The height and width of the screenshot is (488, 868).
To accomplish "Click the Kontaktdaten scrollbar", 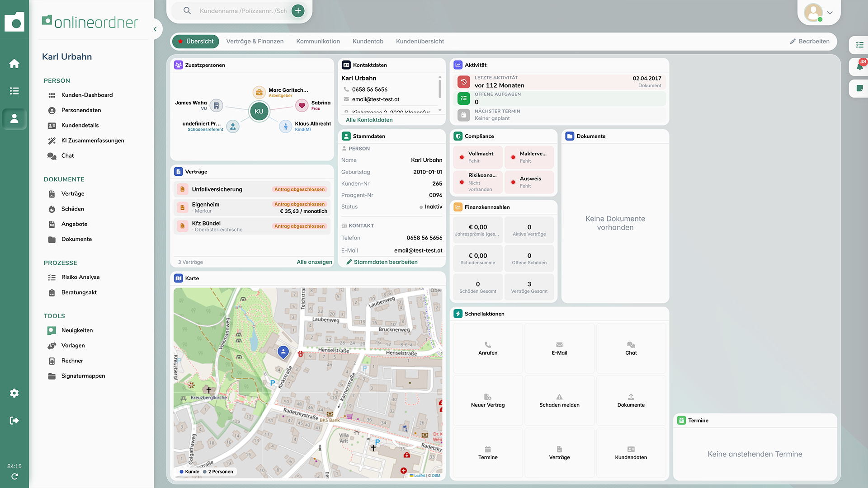I will click(439, 88).
